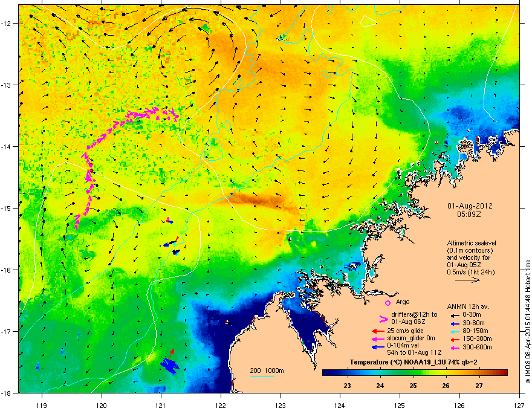Click the magenta drifters chevron legend symbol

[383, 319]
